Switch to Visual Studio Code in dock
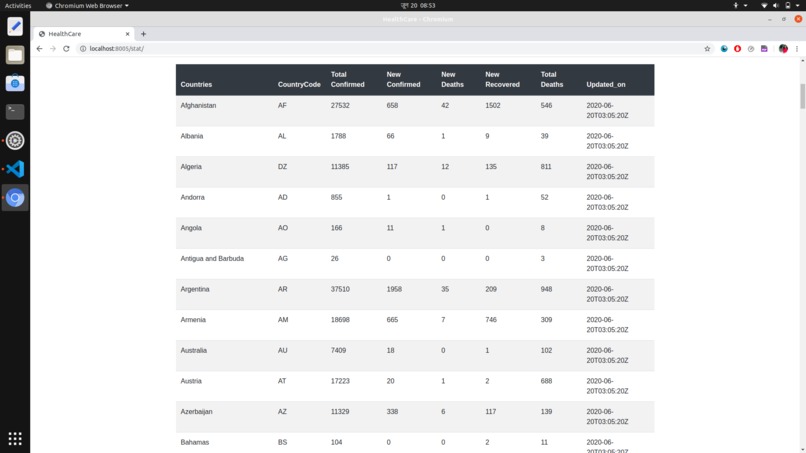The width and height of the screenshot is (806, 453). pyautogui.click(x=15, y=169)
